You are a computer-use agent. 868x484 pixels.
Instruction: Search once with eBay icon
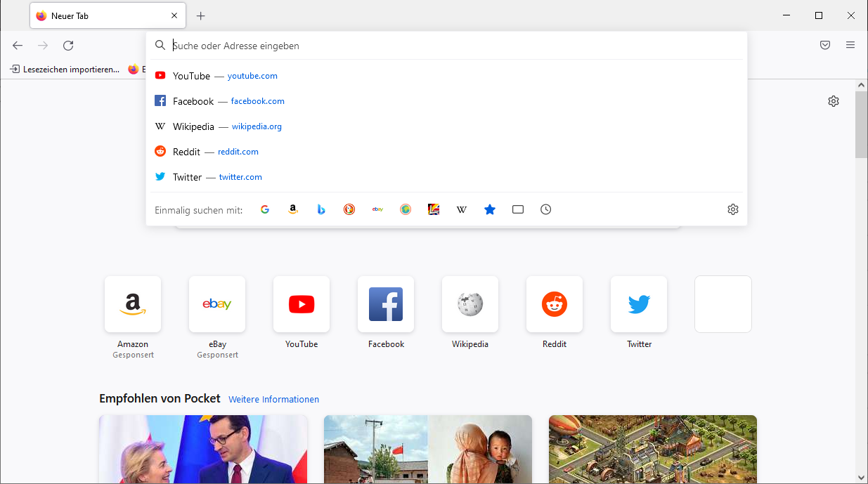coord(377,209)
